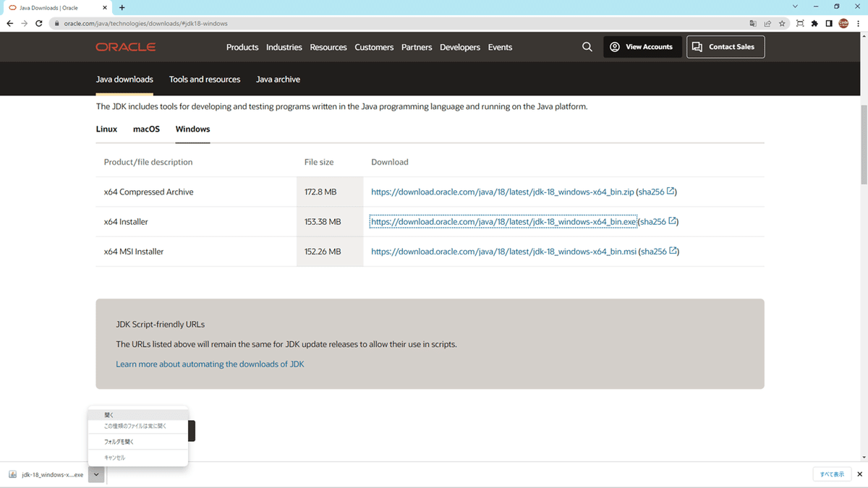Toggle the browser side panel icon
Viewport: 868px width, 488px height.
click(x=829, y=23)
